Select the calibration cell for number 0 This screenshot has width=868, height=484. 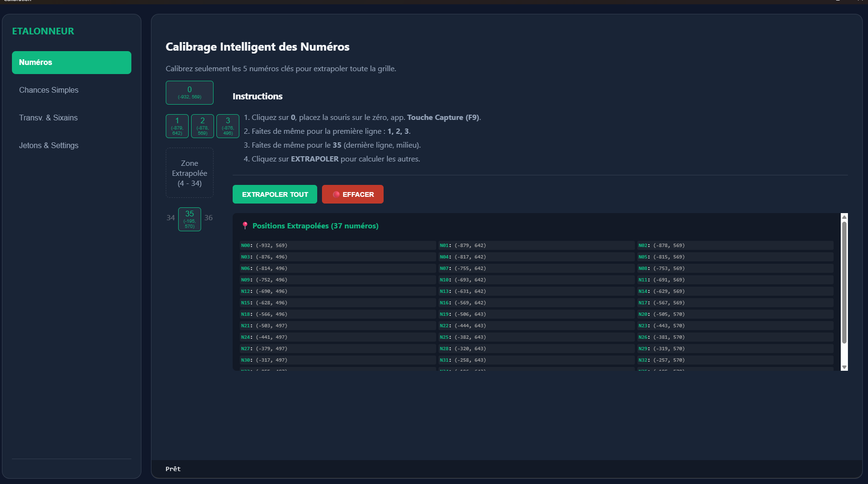click(x=189, y=92)
